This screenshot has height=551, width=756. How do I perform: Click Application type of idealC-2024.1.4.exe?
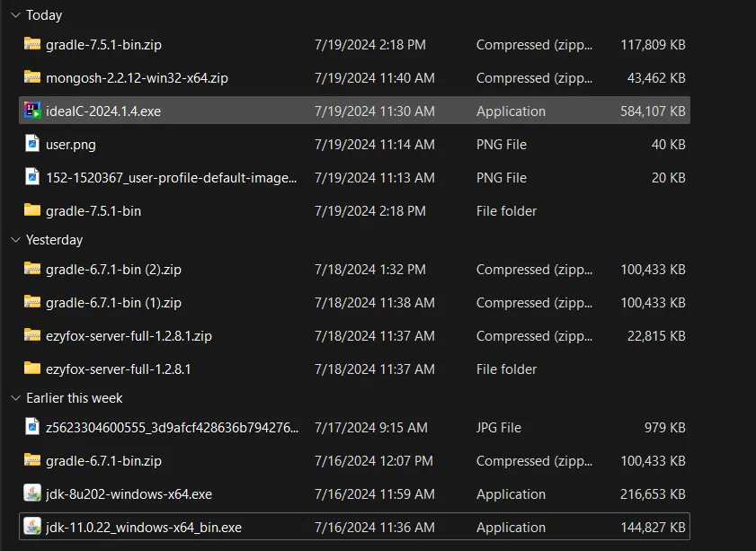click(511, 111)
